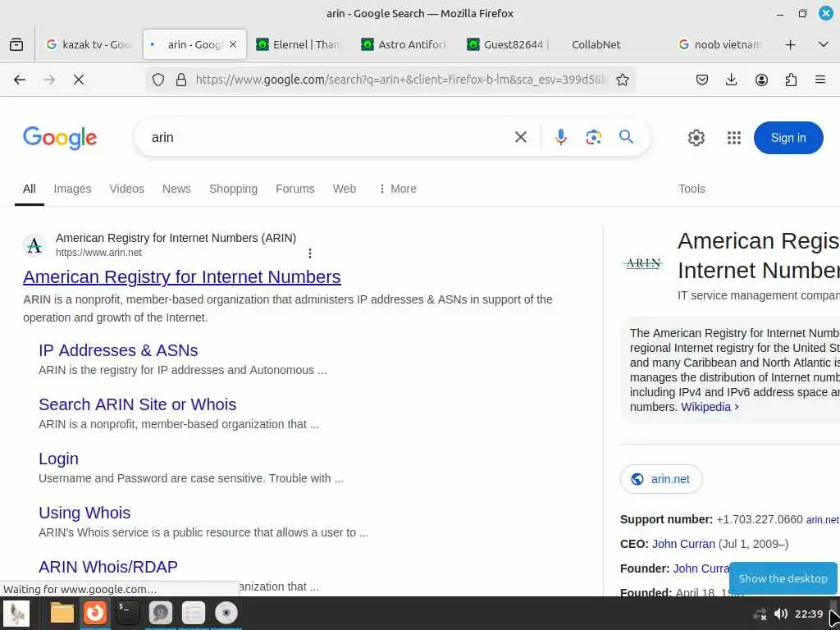This screenshot has width=840, height=630.
Task: Open the Google apps grid
Action: [x=734, y=138]
